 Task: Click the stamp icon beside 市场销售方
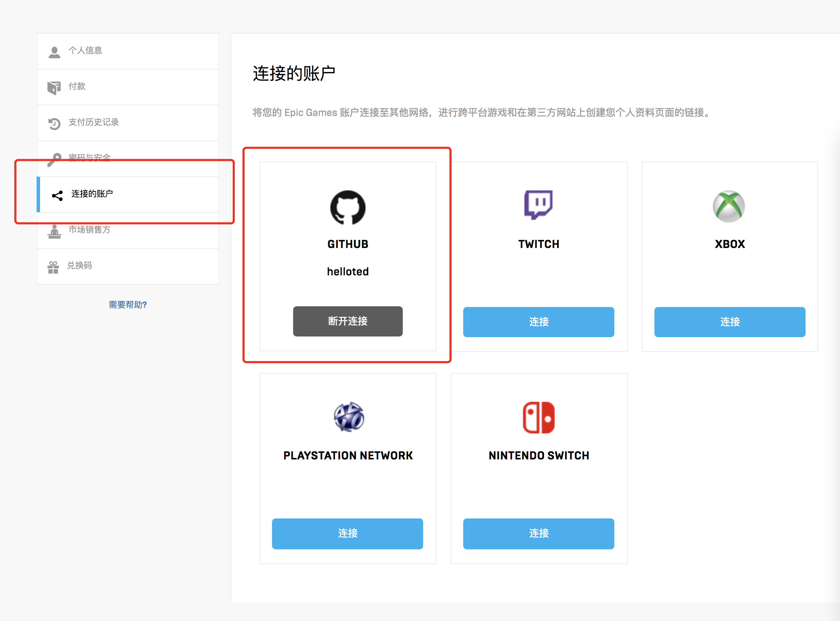tap(54, 231)
